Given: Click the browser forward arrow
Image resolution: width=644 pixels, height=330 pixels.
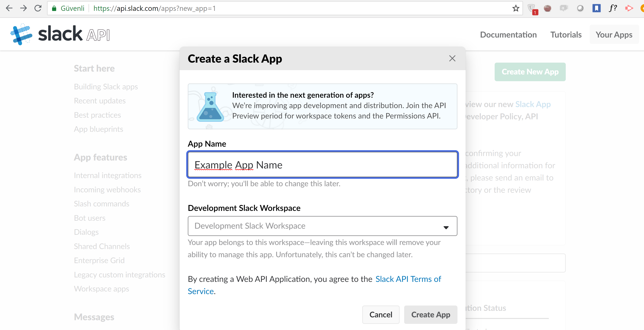Looking at the screenshot, I should [x=23, y=8].
